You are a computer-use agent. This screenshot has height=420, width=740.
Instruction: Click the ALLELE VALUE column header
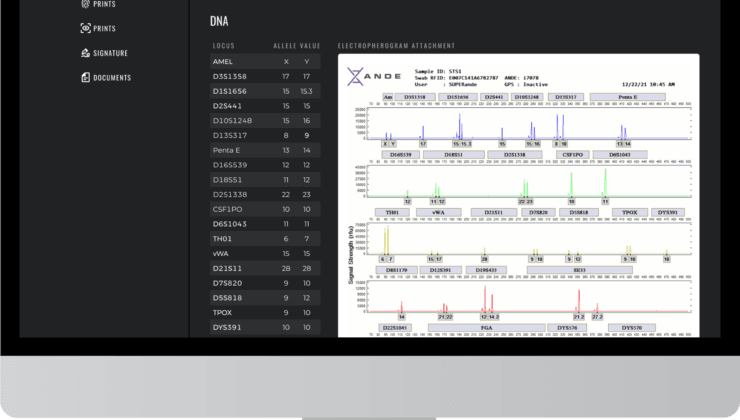(x=297, y=46)
